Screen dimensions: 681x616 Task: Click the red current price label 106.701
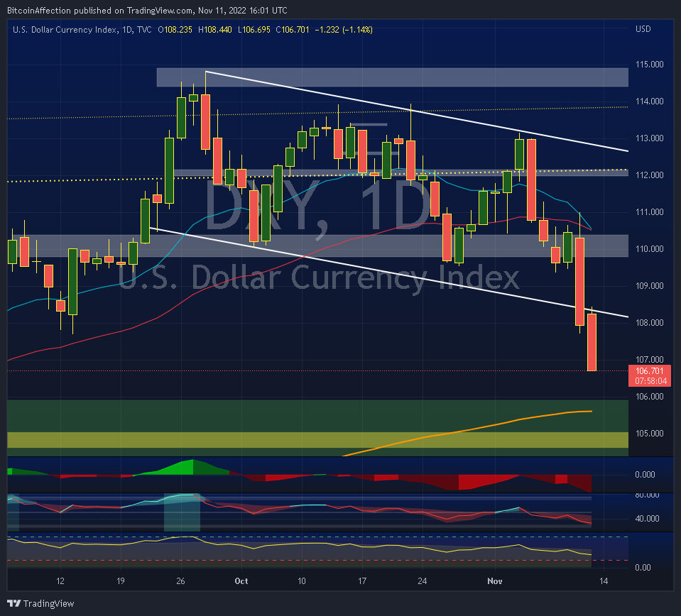click(649, 370)
